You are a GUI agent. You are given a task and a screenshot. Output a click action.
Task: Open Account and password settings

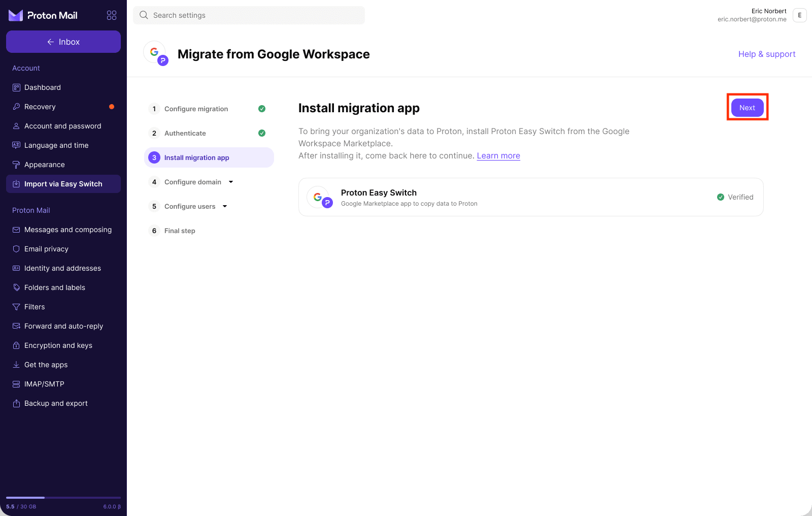tap(63, 126)
